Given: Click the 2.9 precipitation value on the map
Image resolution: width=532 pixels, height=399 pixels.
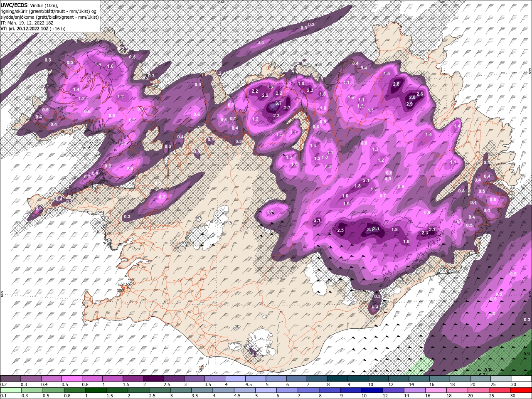Looking at the screenshot, I should (409, 104).
